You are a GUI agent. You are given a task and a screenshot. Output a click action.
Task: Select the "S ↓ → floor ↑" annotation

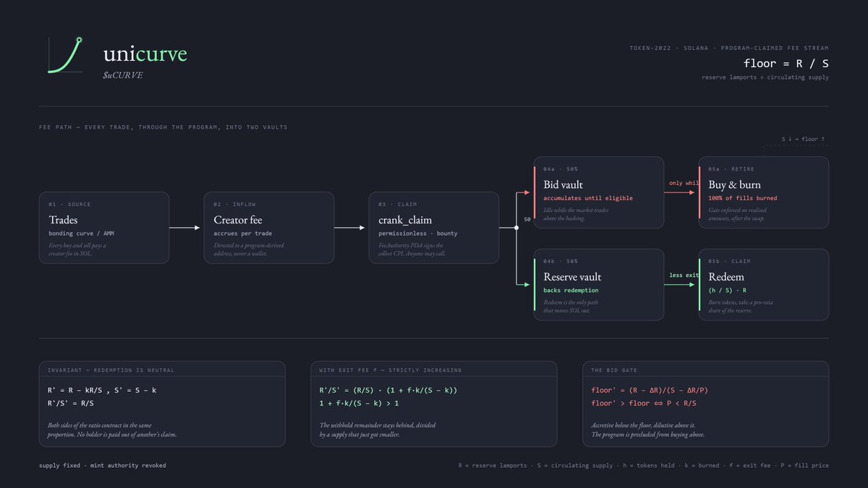[803, 139]
